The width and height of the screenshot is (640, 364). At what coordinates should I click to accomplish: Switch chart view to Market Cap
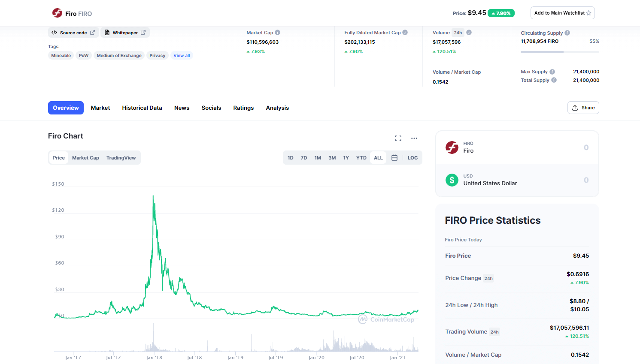click(x=85, y=157)
